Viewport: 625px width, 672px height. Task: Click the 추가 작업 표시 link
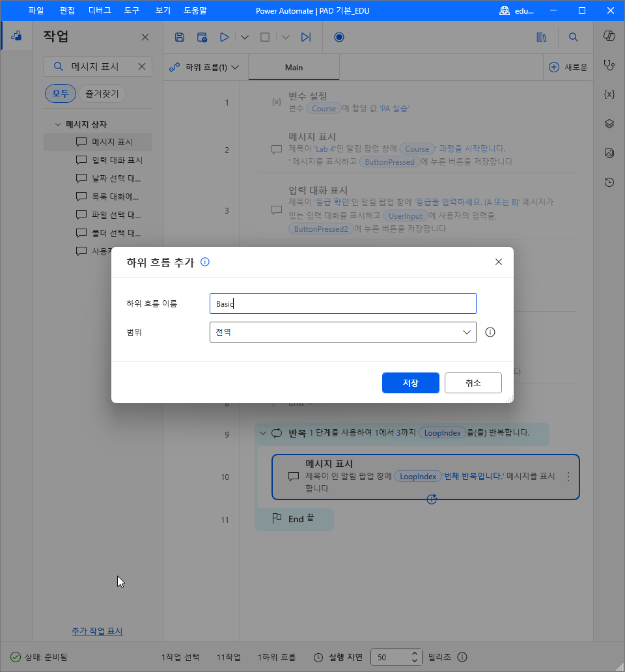click(97, 631)
